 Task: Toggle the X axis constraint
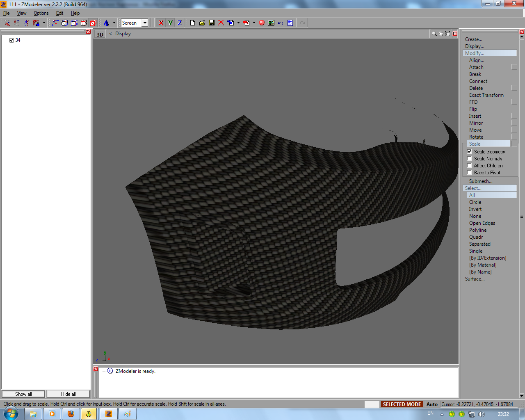click(x=161, y=23)
